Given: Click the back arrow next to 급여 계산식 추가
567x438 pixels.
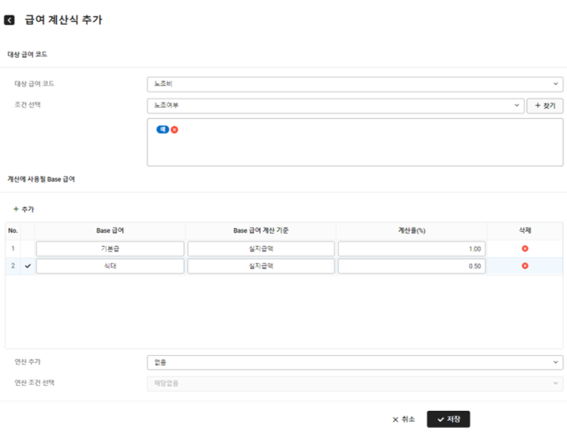Looking at the screenshot, I should [9, 20].
